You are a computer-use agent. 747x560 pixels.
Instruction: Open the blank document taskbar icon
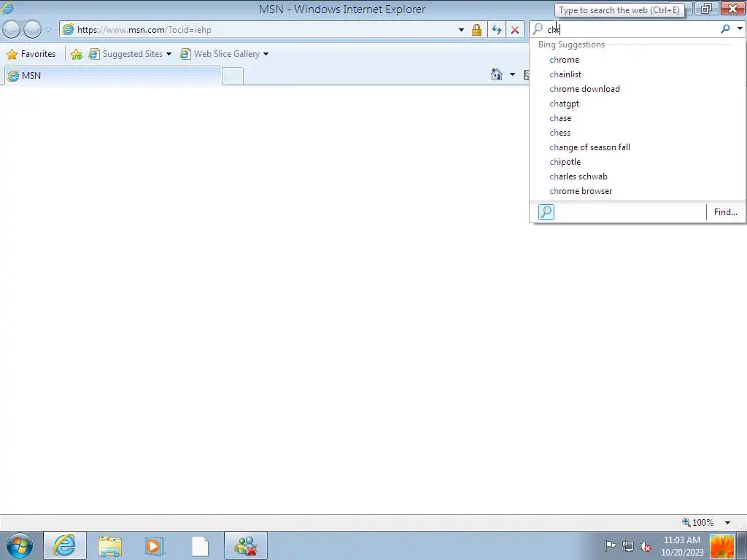tap(200, 546)
